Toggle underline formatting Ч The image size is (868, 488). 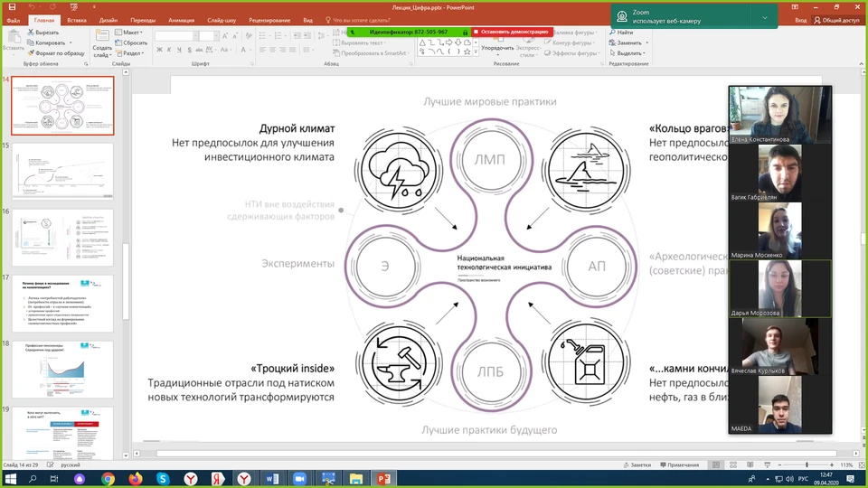coord(179,50)
